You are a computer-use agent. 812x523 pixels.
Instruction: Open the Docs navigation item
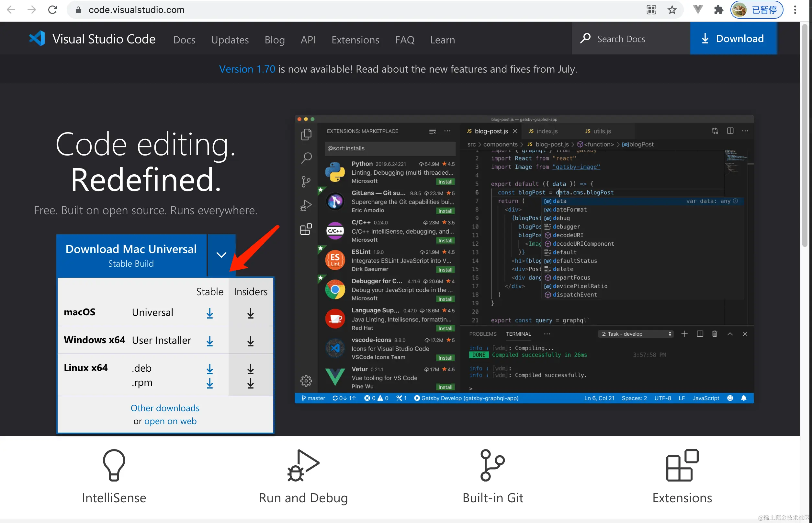tap(184, 40)
